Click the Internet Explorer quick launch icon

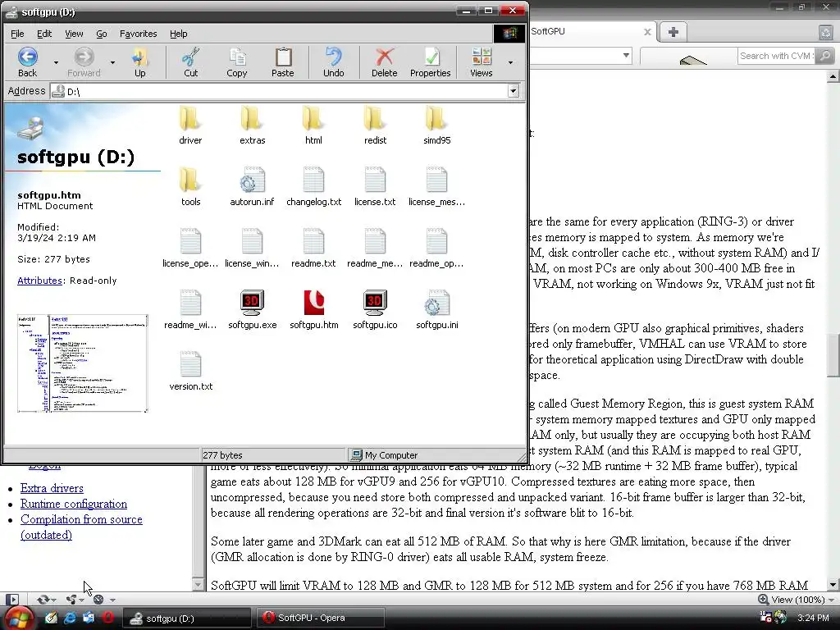[x=70, y=618]
